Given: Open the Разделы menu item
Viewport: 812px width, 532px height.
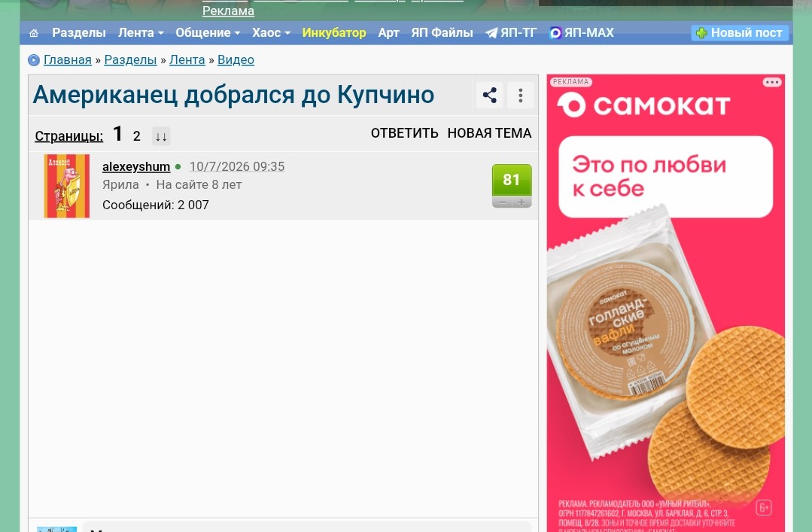Looking at the screenshot, I should [x=79, y=32].
